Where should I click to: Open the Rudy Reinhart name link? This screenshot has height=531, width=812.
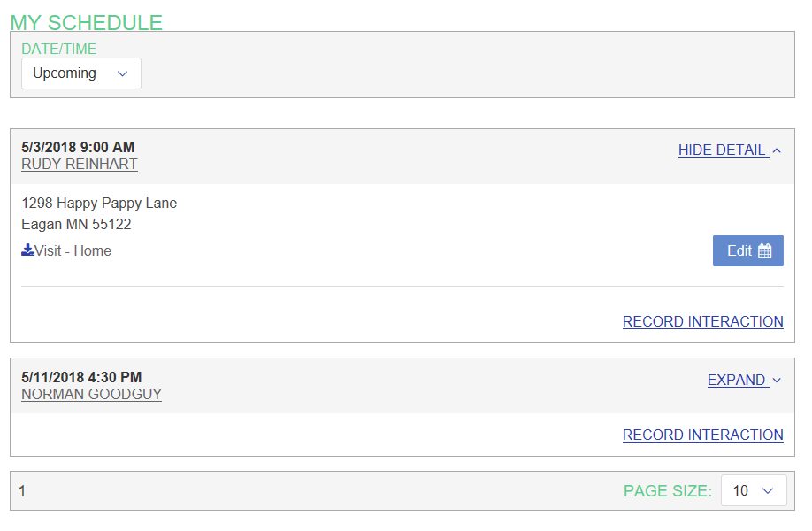(x=80, y=165)
